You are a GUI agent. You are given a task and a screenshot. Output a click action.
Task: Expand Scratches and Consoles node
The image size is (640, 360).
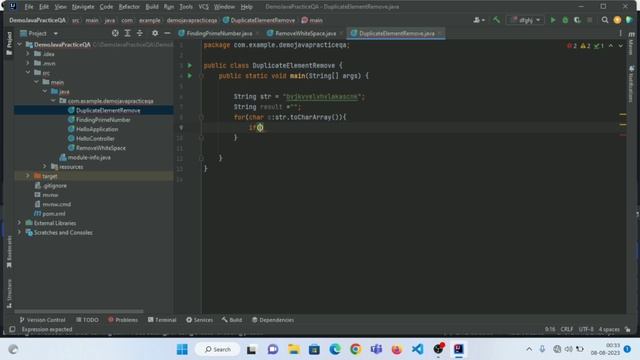tap(19, 232)
